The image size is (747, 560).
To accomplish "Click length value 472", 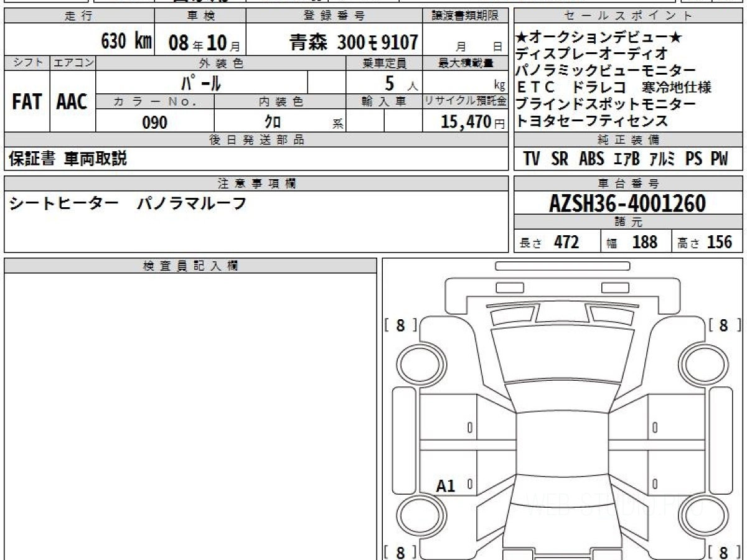I will 566,242.
